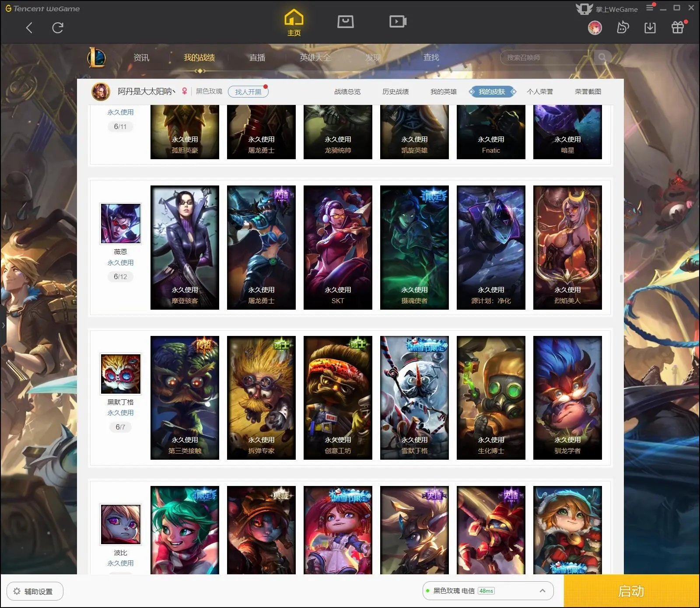Open the 摩登骇客 Vayne skin card
Image resolution: width=700 pixels, height=608 pixels.
[185, 248]
